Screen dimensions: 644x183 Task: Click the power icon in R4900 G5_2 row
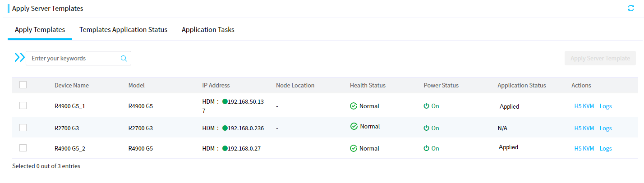[426, 148]
